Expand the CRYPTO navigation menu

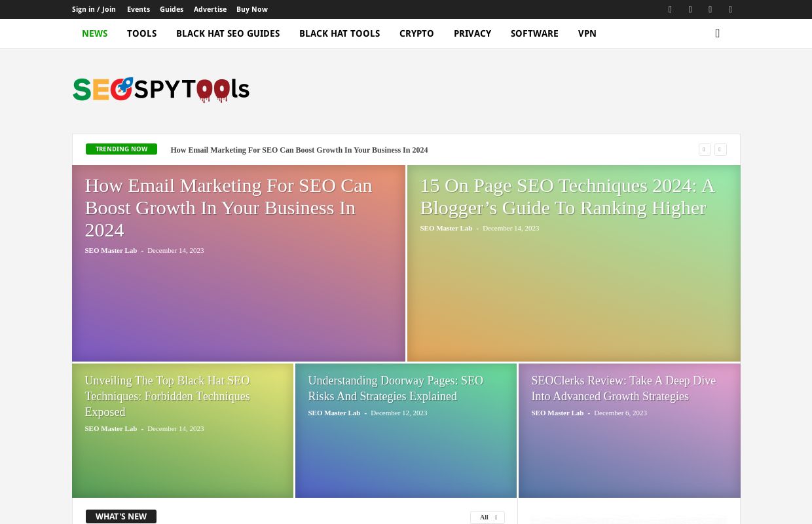coord(416,33)
